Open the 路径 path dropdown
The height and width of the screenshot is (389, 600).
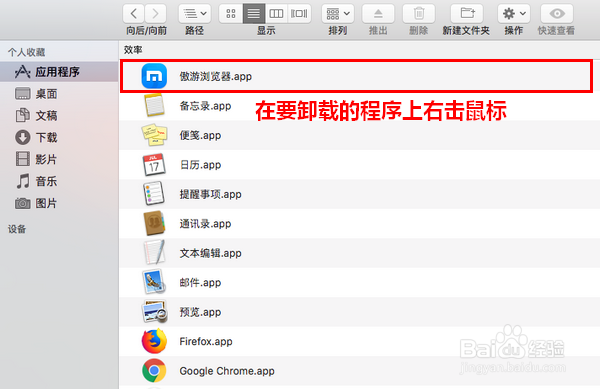click(x=195, y=14)
